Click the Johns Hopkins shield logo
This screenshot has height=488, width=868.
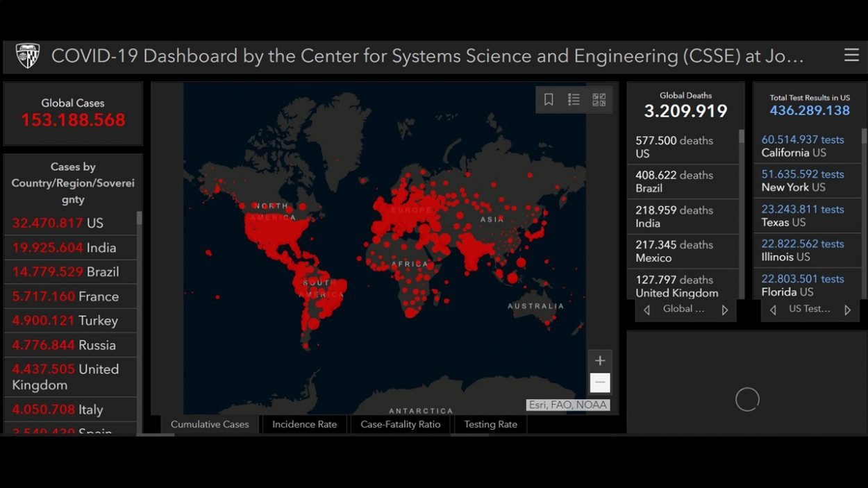point(28,56)
